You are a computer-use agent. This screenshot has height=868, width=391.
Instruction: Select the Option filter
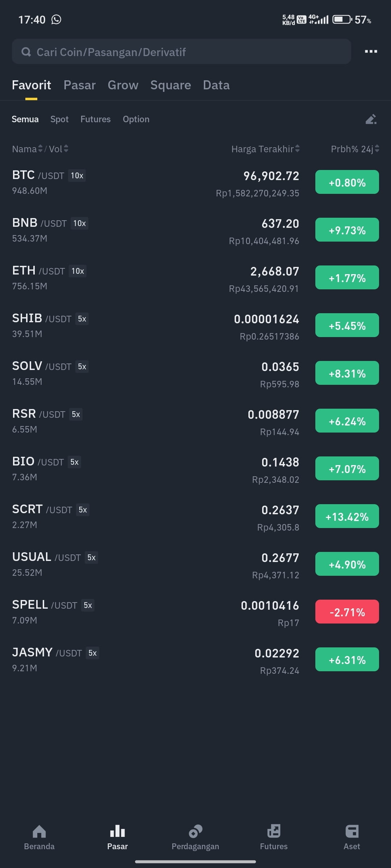click(136, 119)
